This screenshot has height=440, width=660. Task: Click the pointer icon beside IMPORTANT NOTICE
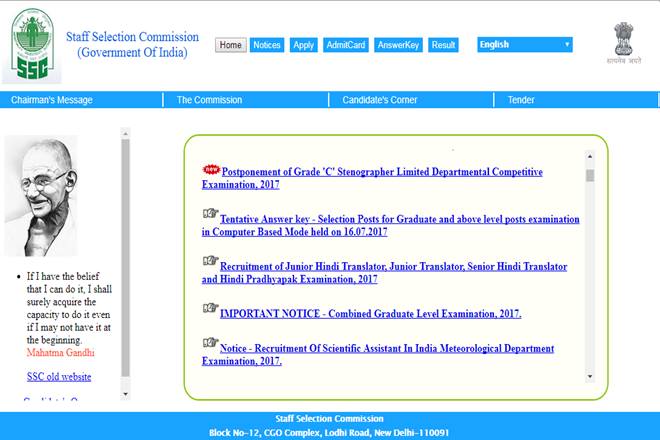point(210,309)
